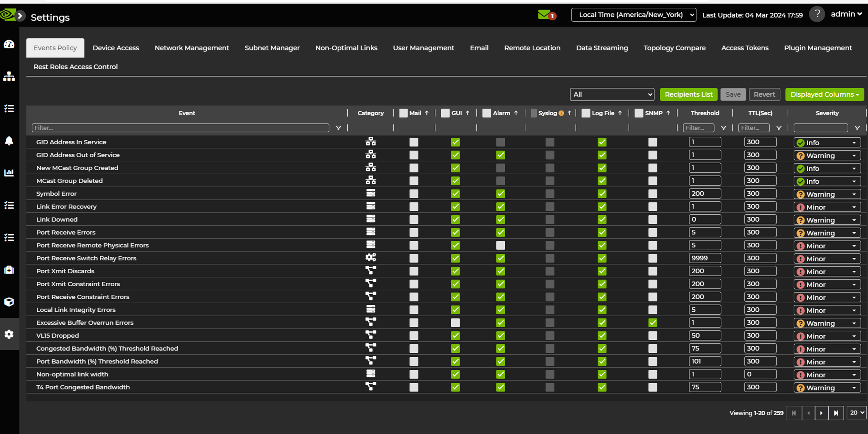The image size is (868, 434).
Task: Expand the Displayed Columns dropdown
Action: coord(824,95)
